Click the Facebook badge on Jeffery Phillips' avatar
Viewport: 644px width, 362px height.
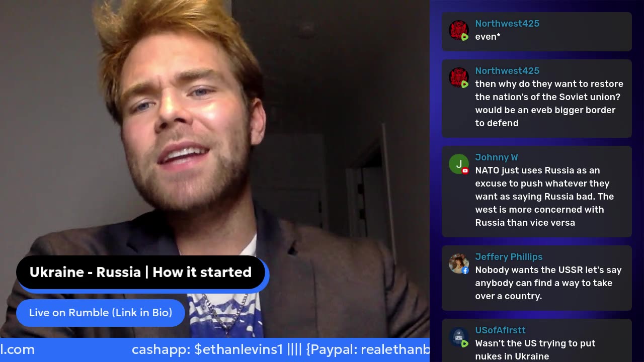[x=465, y=270]
